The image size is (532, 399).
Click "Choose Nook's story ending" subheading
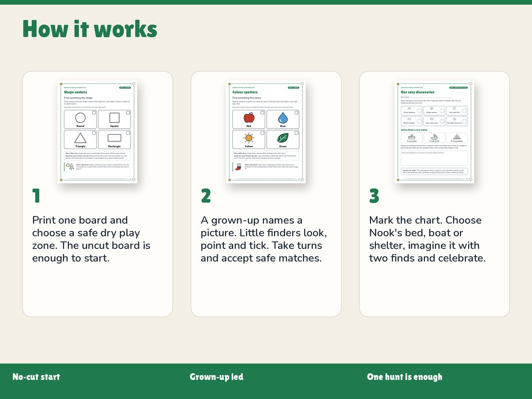(414, 130)
